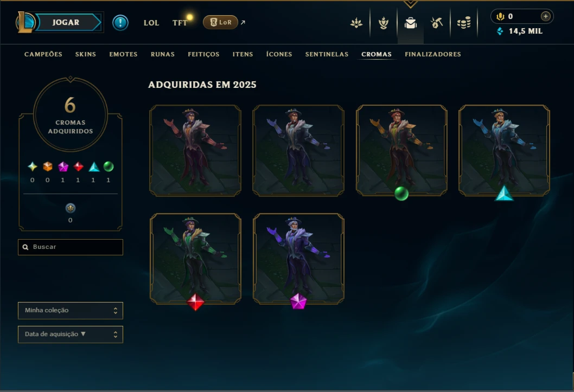
Task: Open the Store coins icon
Action: click(x=464, y=23)
